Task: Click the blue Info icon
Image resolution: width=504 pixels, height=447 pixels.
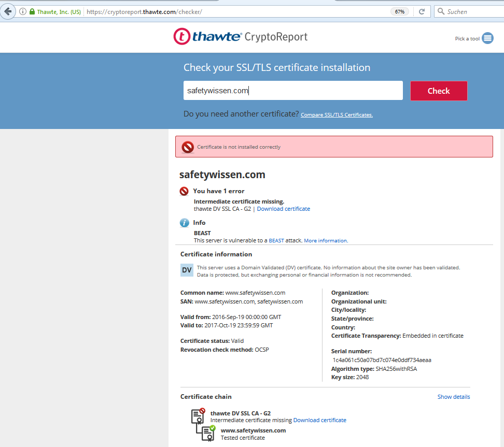Action: coord(184,223)
